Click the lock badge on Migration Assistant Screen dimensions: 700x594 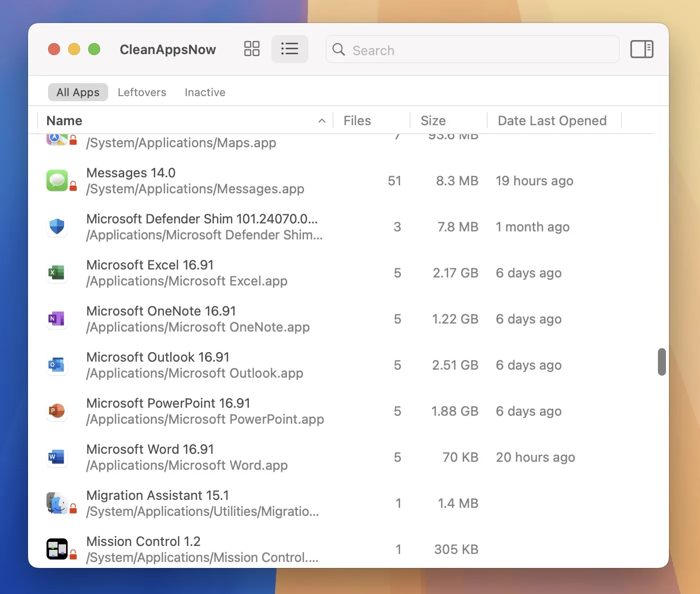pyautogui.click(x=73, y=509)
